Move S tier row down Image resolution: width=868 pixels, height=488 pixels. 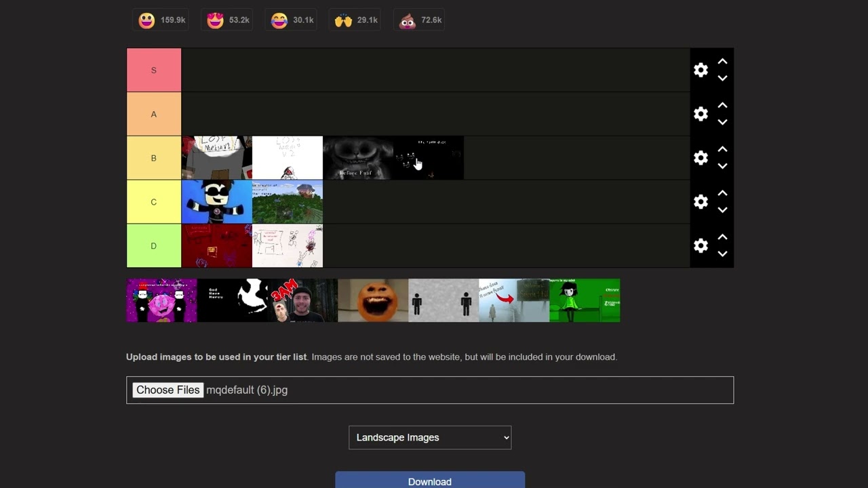(723, 78)
